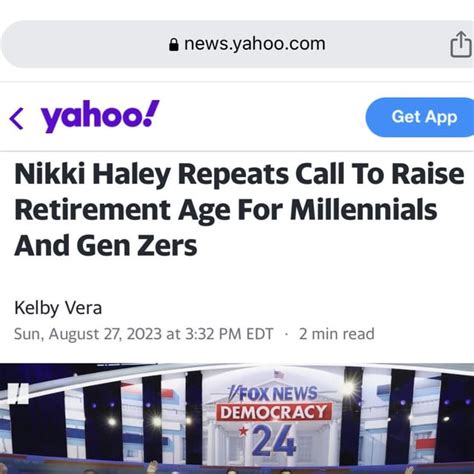
Task: Click the Fox News logo in the photo
Action: (x=273, y=394)
